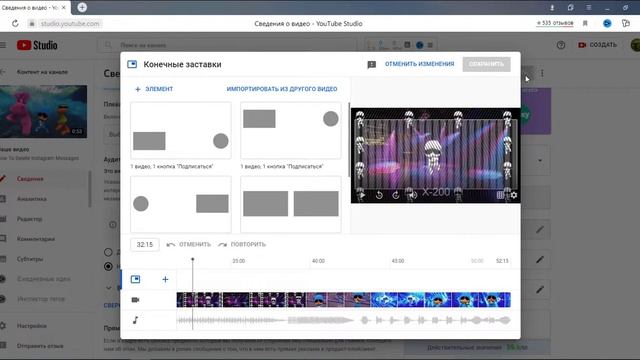640x360 pixels.
Task: Click middle pencil edit icon on right
Action: click(x=540, y=260)
